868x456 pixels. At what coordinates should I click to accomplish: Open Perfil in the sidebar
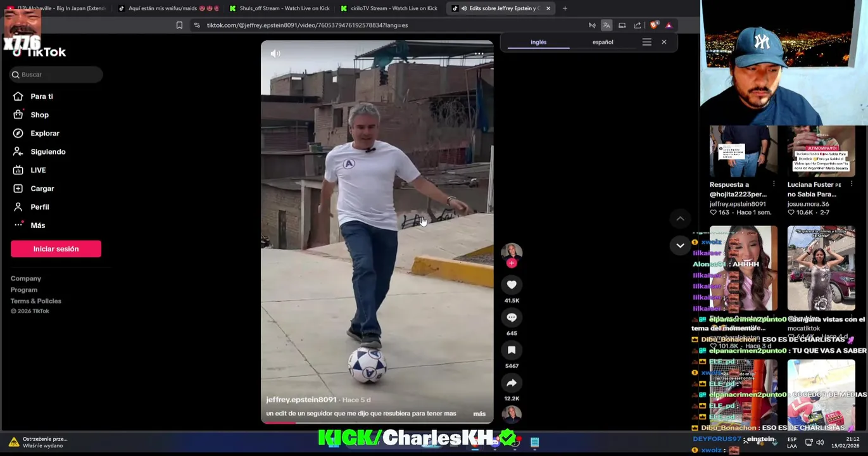(x=39, y=206)
